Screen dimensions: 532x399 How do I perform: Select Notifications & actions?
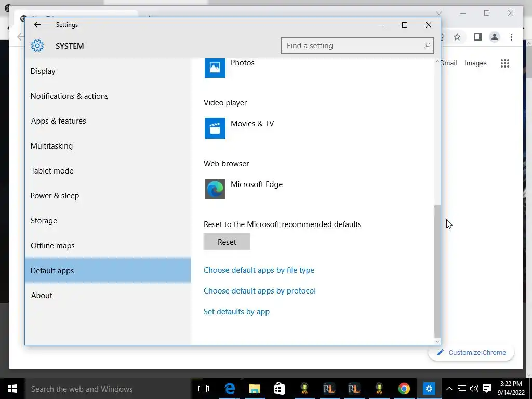[x=108, y=96]
